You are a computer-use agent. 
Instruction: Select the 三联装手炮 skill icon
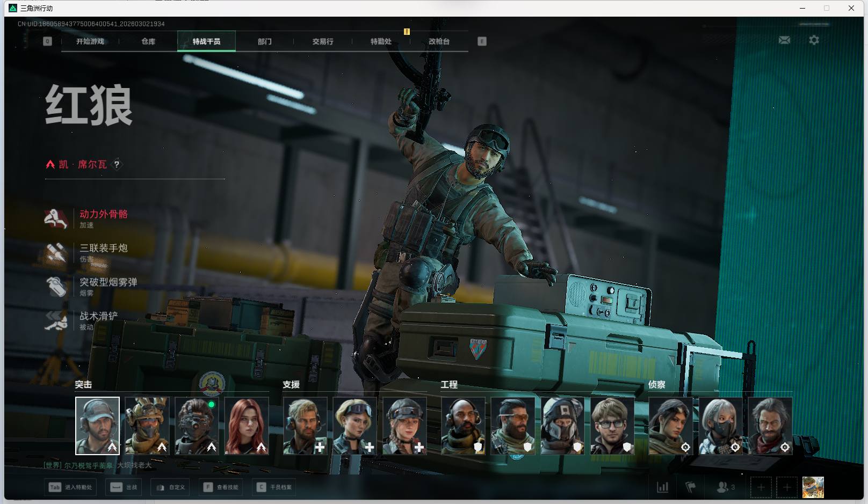tap(56, 252)
